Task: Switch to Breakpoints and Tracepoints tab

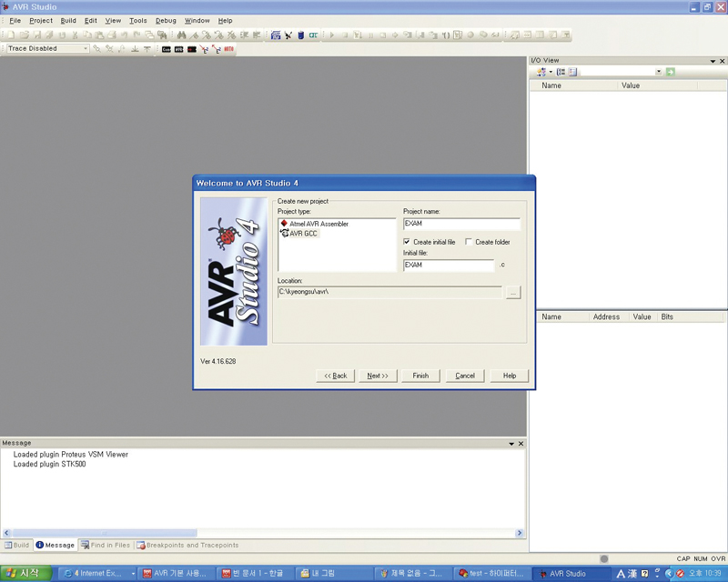Action: point(187,545)
